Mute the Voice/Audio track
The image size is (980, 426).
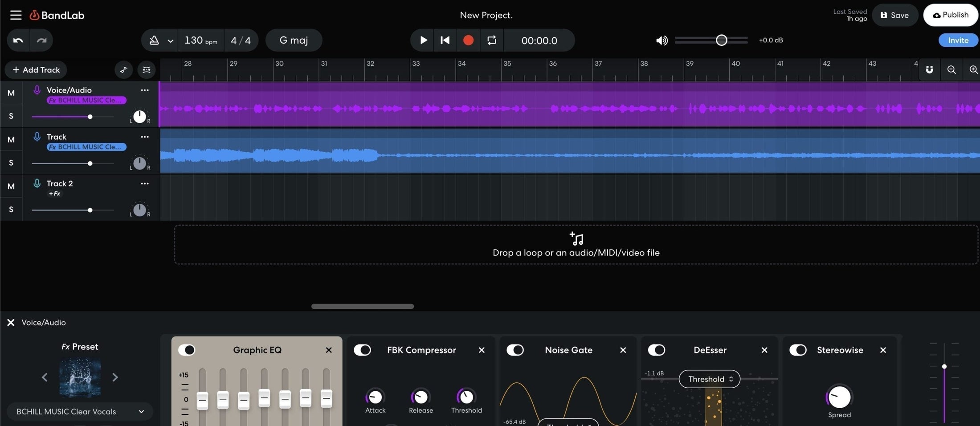tap(11, 93)
